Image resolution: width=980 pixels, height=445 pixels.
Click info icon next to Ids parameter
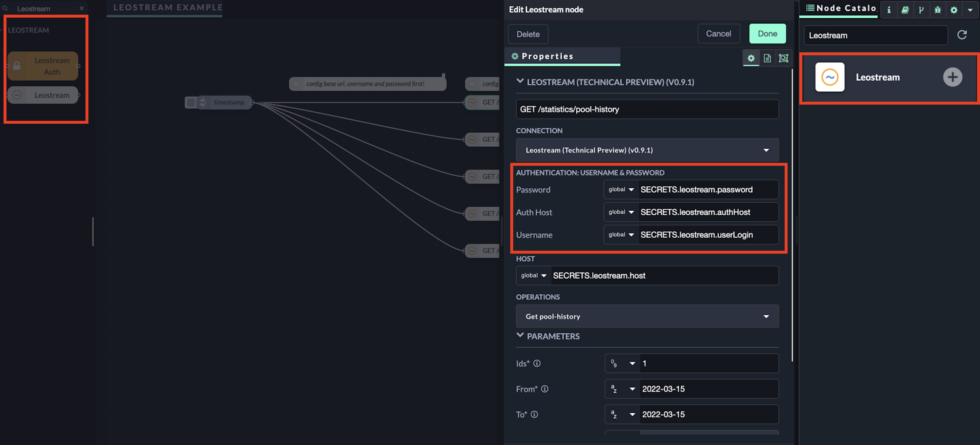pos(537,363)
